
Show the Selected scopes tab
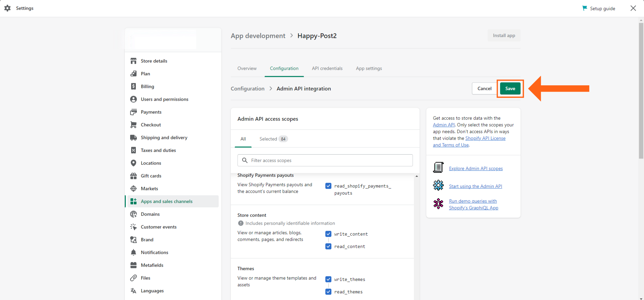(x=273, y=139)
